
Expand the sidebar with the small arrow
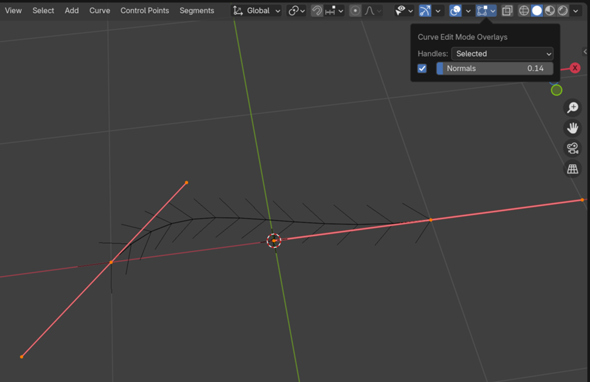[x=585, y=52]
